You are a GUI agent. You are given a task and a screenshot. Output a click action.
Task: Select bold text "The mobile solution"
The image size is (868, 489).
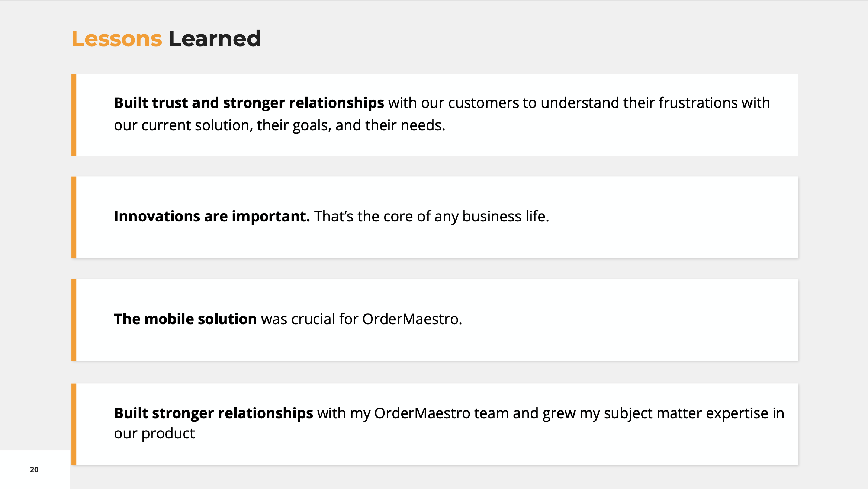pos(185,319)
